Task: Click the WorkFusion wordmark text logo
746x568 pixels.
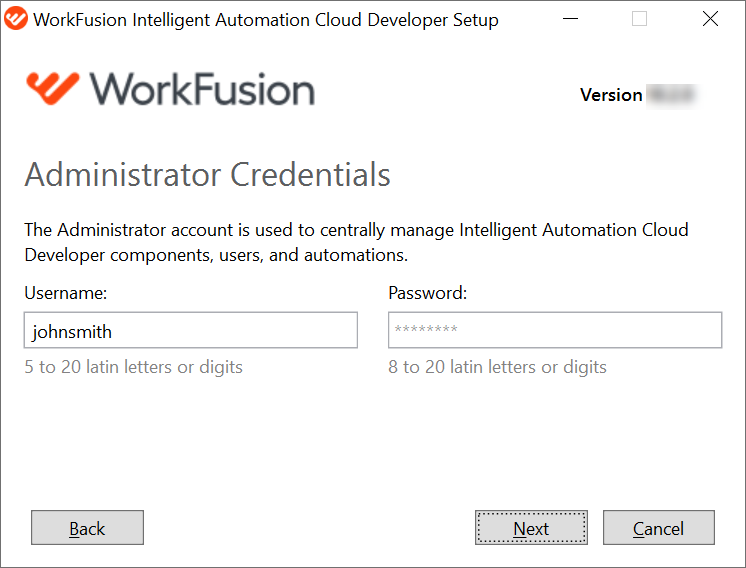Action: 202,89
